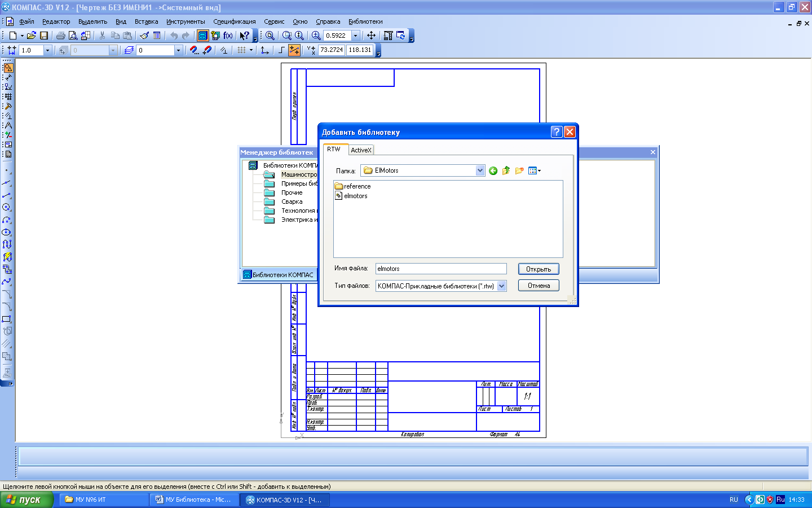
Task: Pan the view with the four-arrow icon
Action: point(371,36)
